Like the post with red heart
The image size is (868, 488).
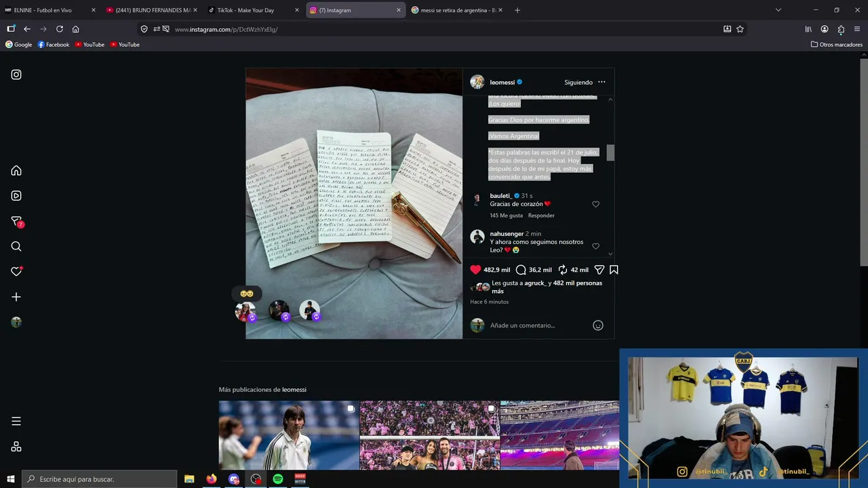coord(475,270)
